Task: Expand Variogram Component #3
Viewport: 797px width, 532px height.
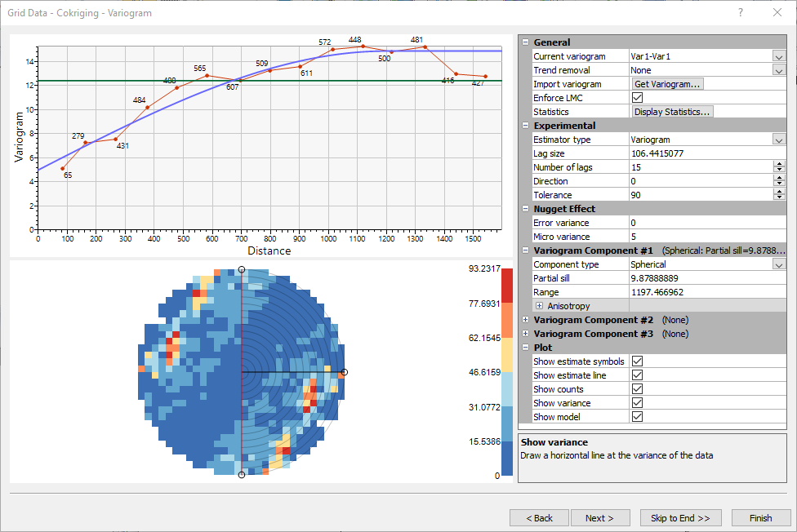Action: [526, 334]
